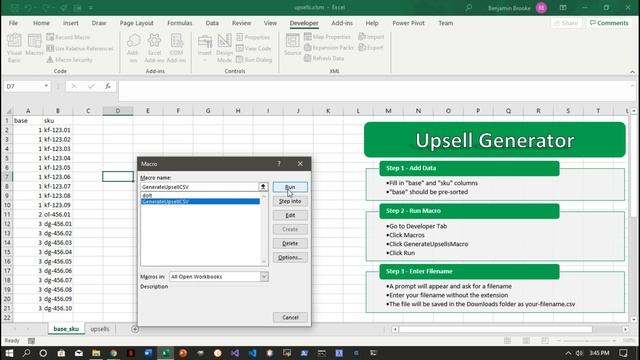The width and height of the screenshot is (640, 360).
Task: Open the Visual Basic editor icon
Action: tap(14, 48)
